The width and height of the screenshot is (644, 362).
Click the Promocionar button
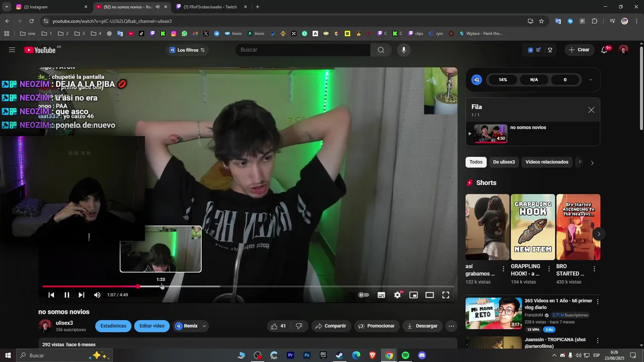tap(376, 326)
